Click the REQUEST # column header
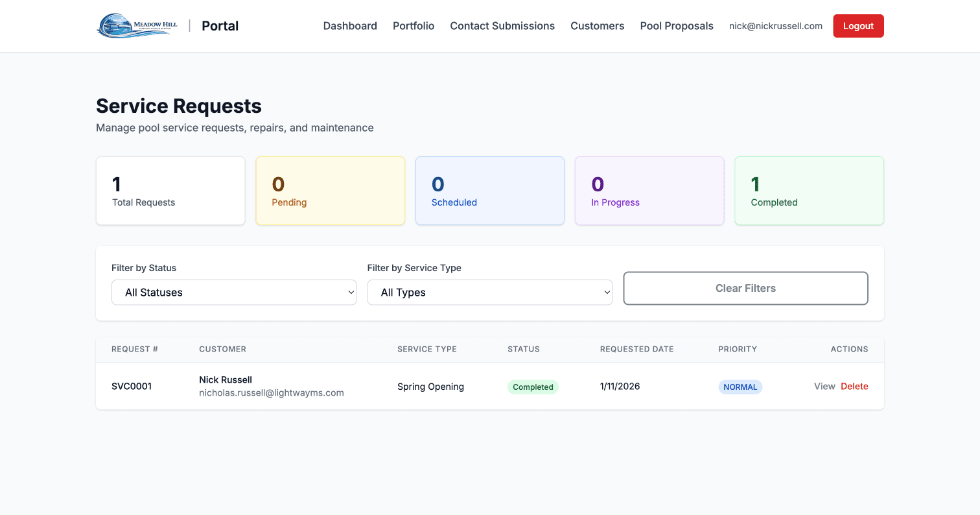The width and height of the screenshot is (980, 515). pyautogui.click(x=134, y=349)
